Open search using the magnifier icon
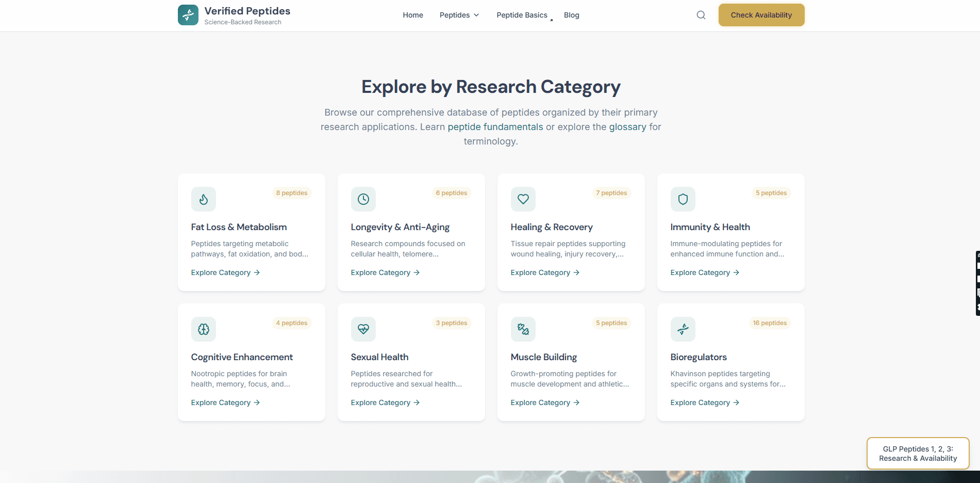The height and width of the screenshot is (483, 980). [701, 15]
